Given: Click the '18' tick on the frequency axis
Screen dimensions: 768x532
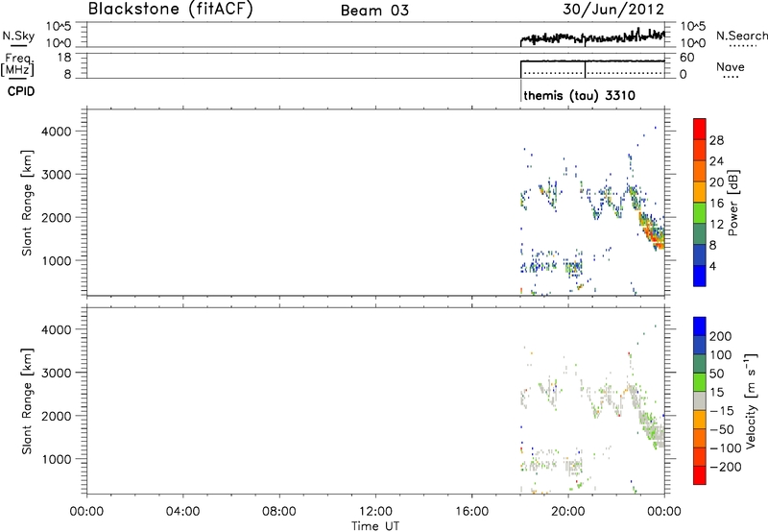Looking at the screenshot, I should (64, 58).
